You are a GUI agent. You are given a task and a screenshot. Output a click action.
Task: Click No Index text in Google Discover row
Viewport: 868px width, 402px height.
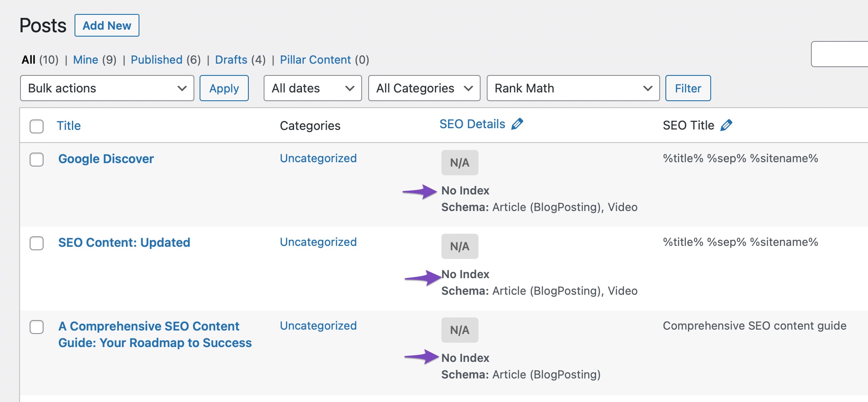click(x=465, y=191)
